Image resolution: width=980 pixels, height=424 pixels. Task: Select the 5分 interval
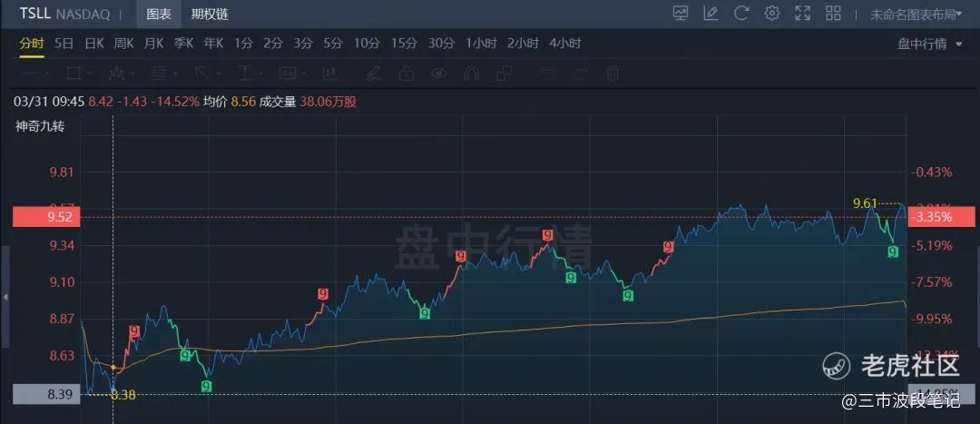(333, 44)
